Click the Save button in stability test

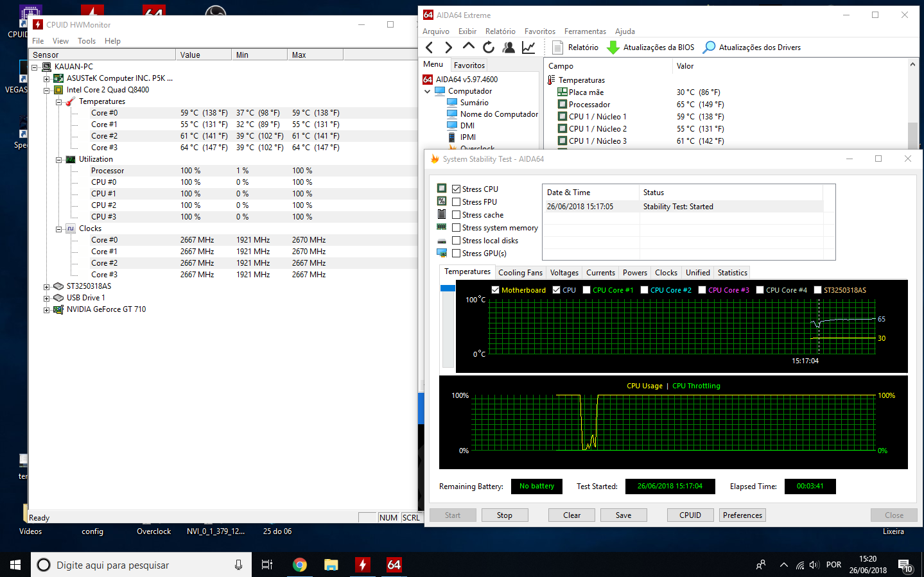(623, 515)
